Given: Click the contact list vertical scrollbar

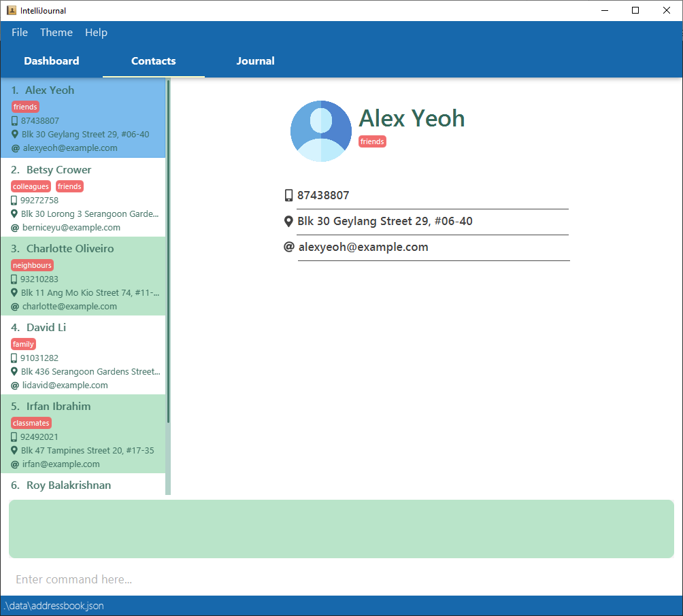Looking at the screenshot, I should click(168, 252).
